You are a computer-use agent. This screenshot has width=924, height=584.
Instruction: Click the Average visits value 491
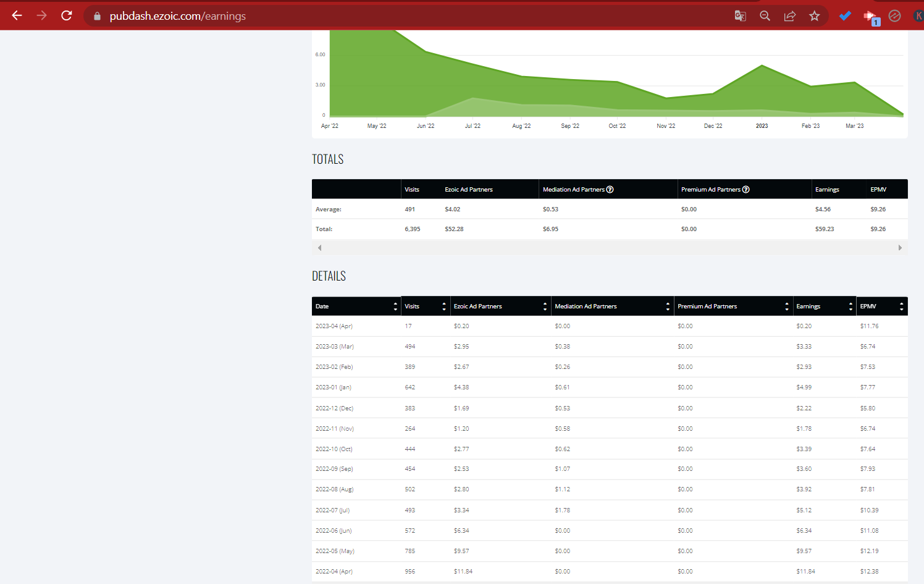point(409,209)
